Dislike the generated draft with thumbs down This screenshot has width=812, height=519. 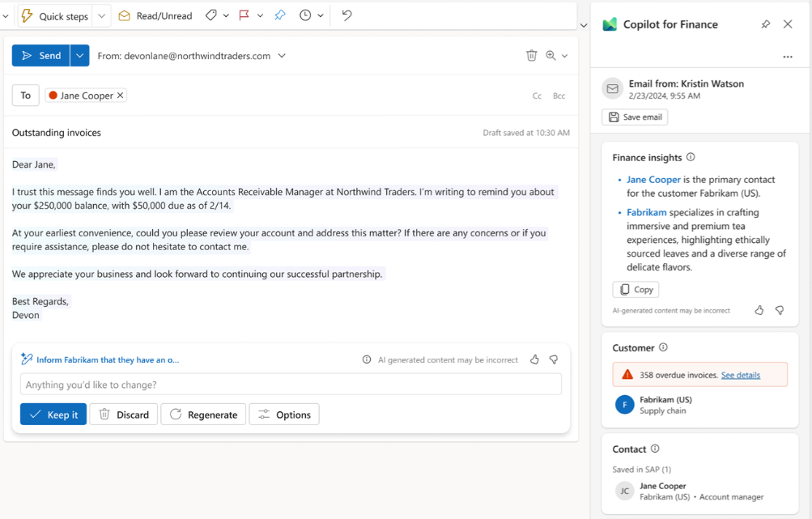point(554,359)
